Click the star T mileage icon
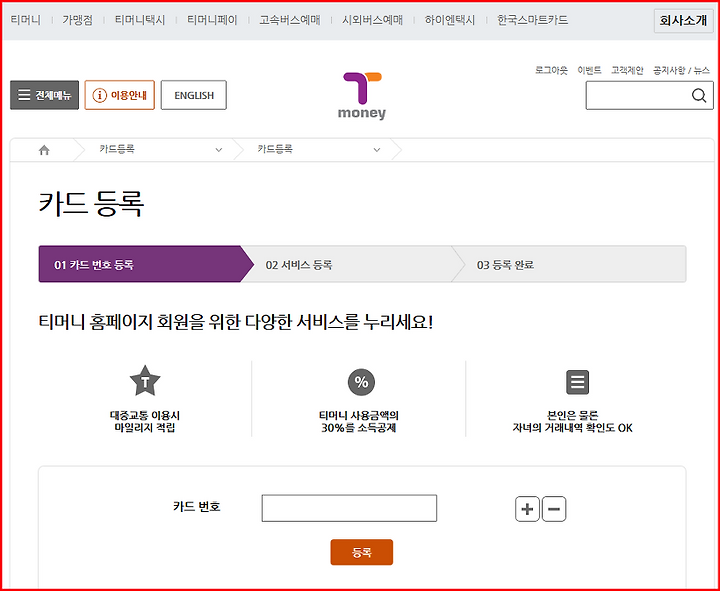This screenshot has height=591, width=720. click(145, 381)
